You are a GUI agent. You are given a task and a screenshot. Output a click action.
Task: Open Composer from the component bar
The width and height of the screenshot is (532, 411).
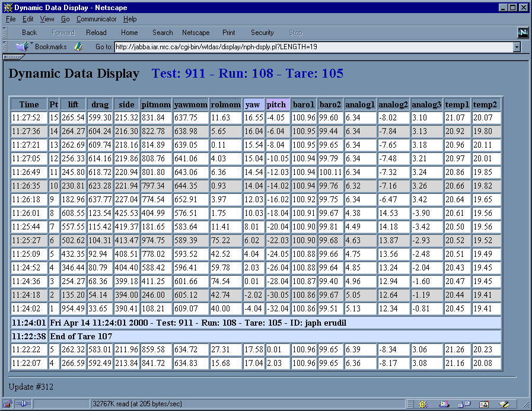[x=504, y=404]
